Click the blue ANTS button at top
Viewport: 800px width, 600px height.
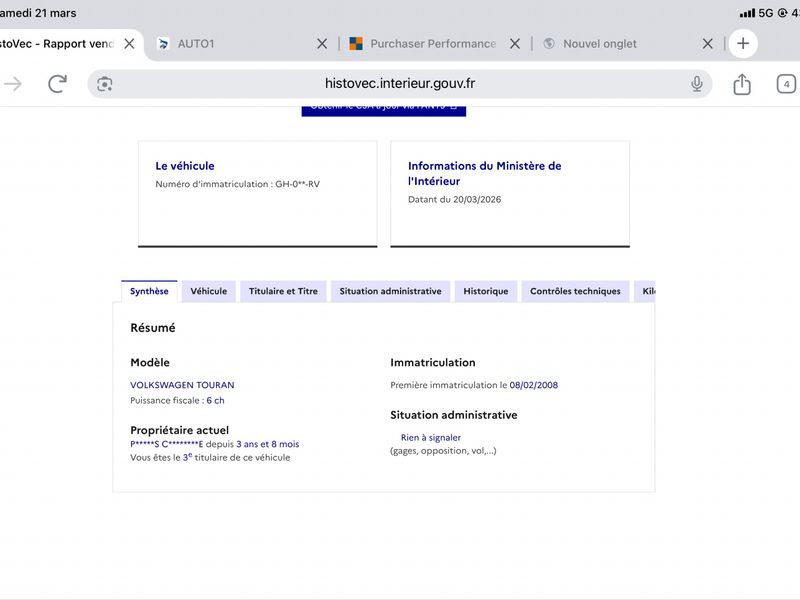(x=383, y=107)
